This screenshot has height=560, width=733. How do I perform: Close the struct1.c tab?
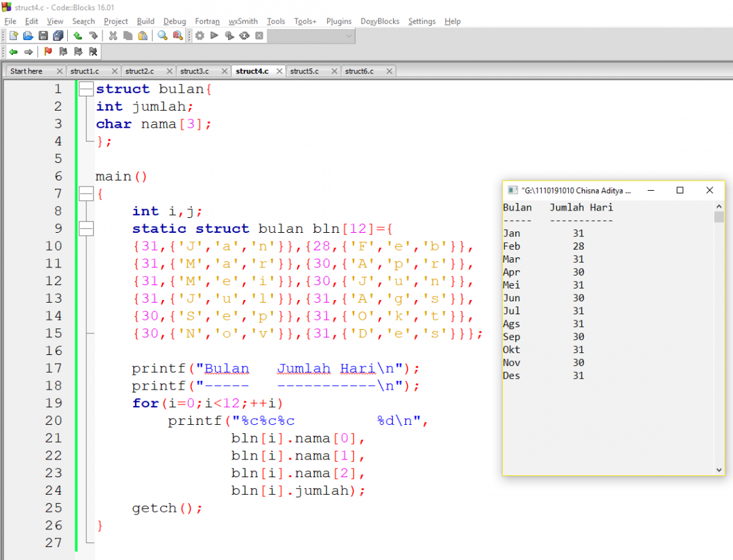(115, 71)
